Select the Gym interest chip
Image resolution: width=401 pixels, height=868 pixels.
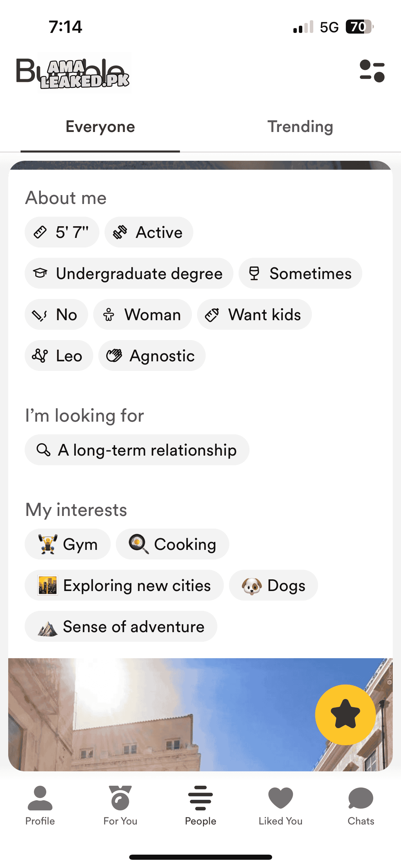point(68,544)
